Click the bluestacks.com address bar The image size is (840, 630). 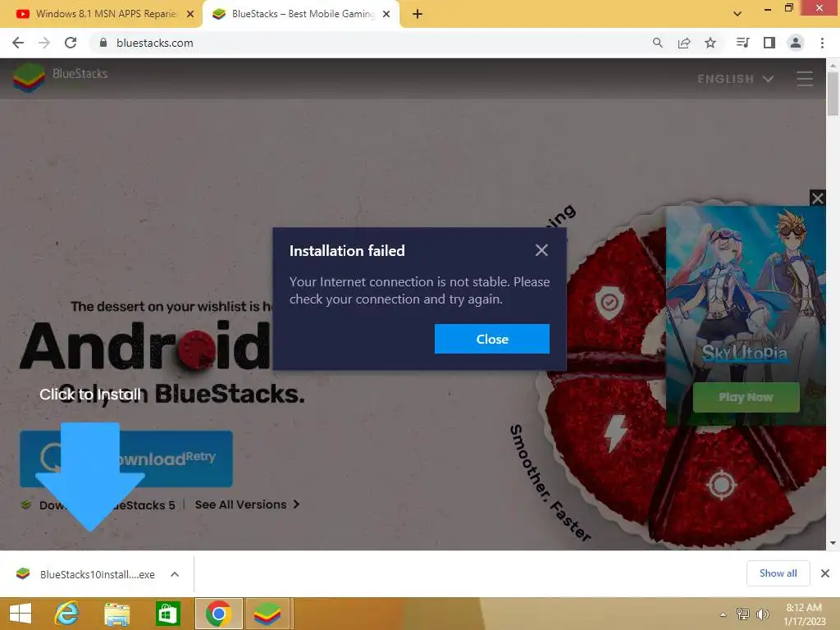370,43
